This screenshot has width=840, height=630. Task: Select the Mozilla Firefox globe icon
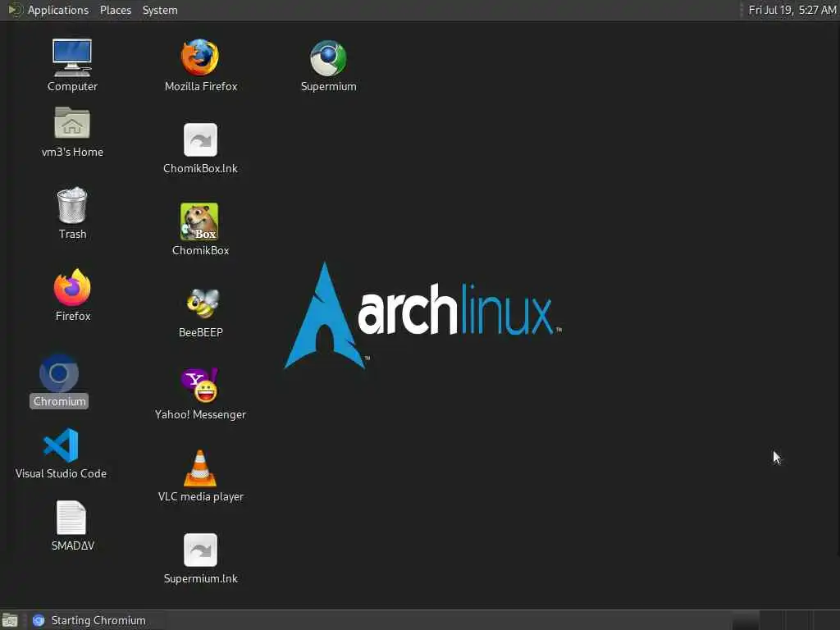(200, 57)
